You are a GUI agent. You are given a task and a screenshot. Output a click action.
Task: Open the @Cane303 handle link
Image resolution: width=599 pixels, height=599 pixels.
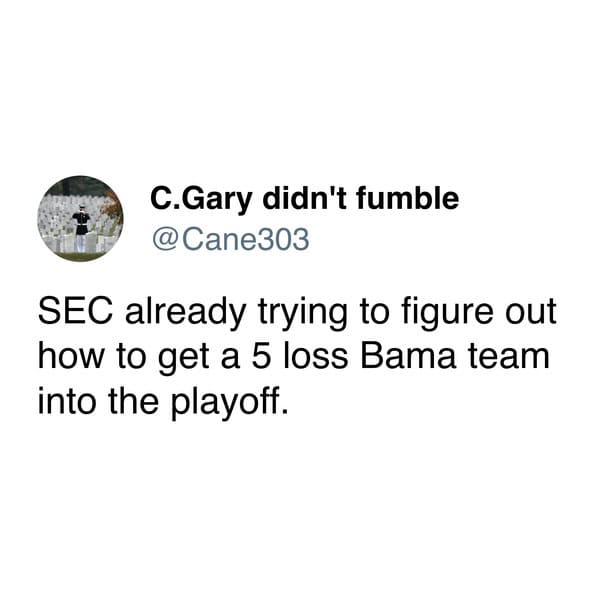tap(231, 240)
